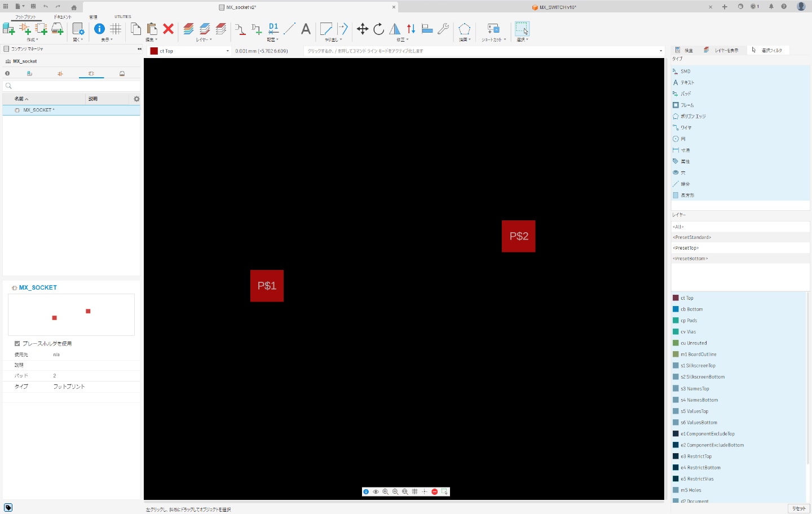Toggle the プレースホルダを使用 checkbox
Viewport: 812px width, 514px height.
[17, 343]
